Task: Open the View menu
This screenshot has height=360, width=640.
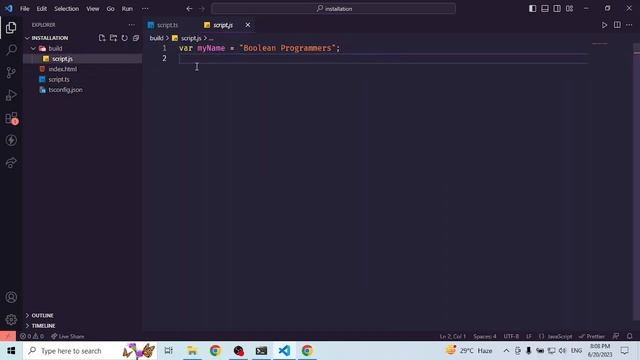Action: tap(93, 9)
